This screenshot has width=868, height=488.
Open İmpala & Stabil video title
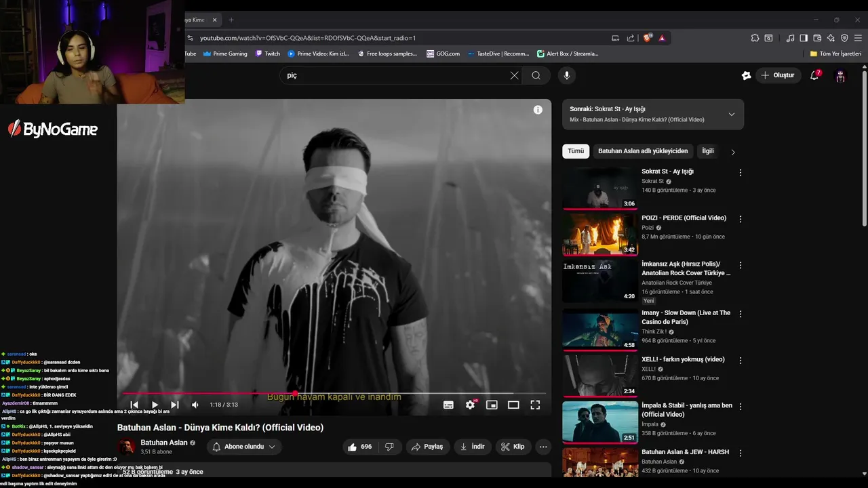(687, 410)
